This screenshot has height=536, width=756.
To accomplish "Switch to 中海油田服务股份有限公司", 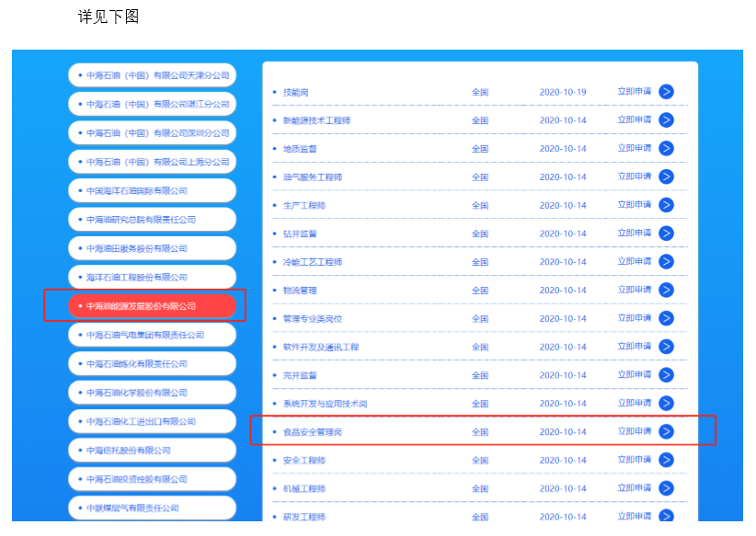I will (x=152, y=248).
